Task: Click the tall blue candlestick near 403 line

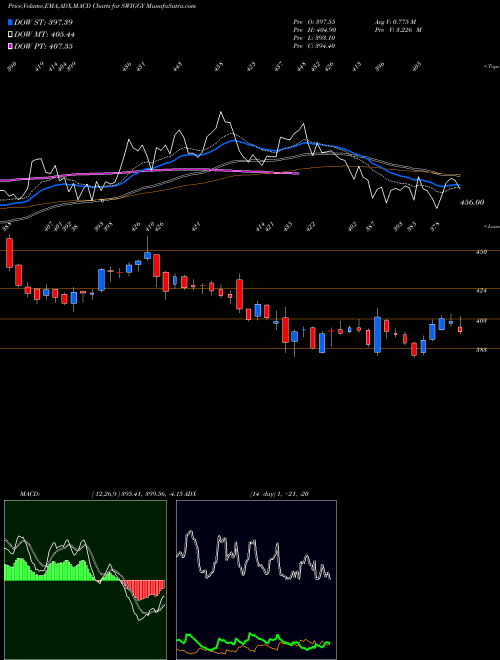Action: 378,334
